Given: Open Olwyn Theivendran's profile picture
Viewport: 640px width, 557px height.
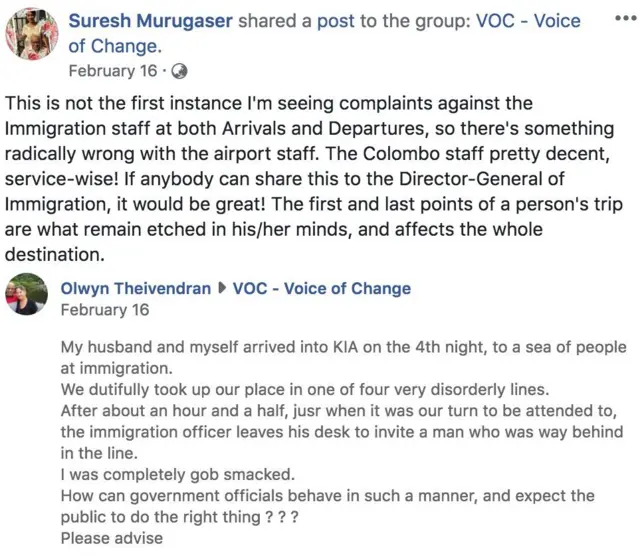Looking at the screenshot, I should click(26, 294).
